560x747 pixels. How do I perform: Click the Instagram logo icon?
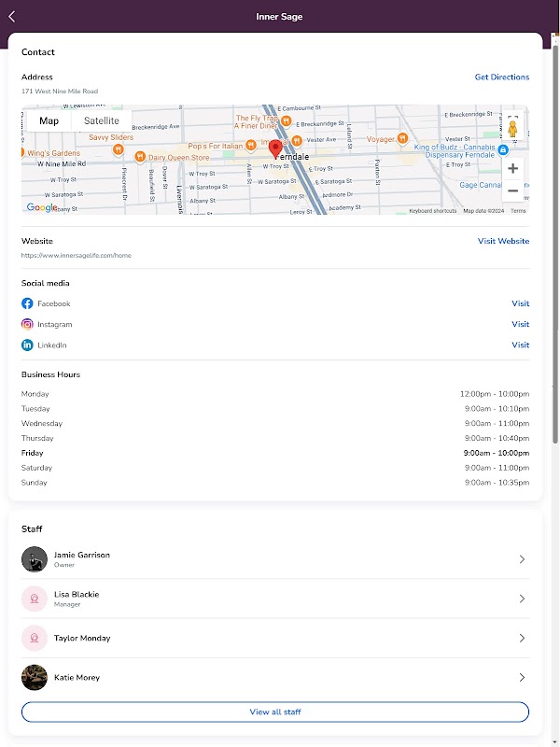[x=27, y=324]
